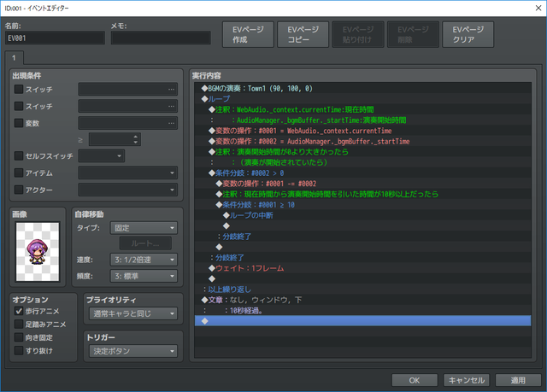Open the 頻度 dropdown showing 標準
Screen dimensions: 547x392
point(144,276)
